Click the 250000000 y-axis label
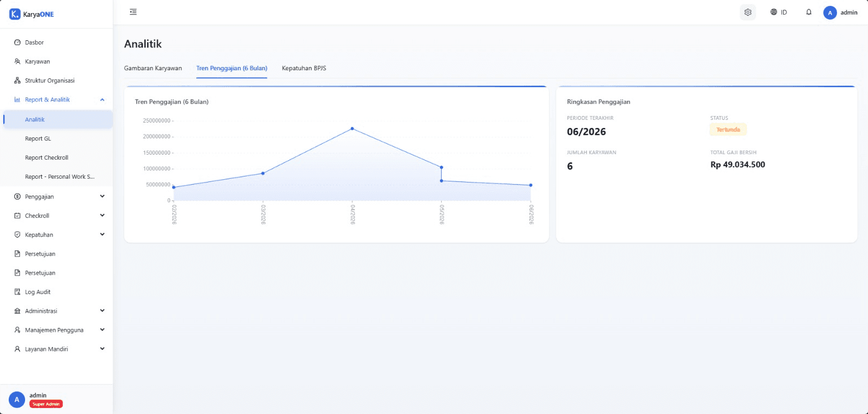The image size is (868, 414). click(x=156, y=121)
